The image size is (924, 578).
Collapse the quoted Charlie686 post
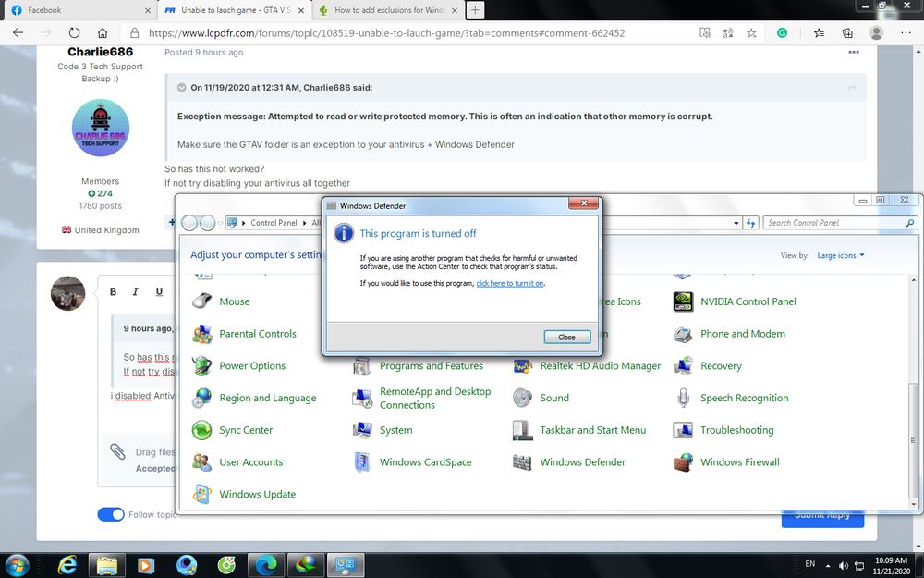pos(182,87)
